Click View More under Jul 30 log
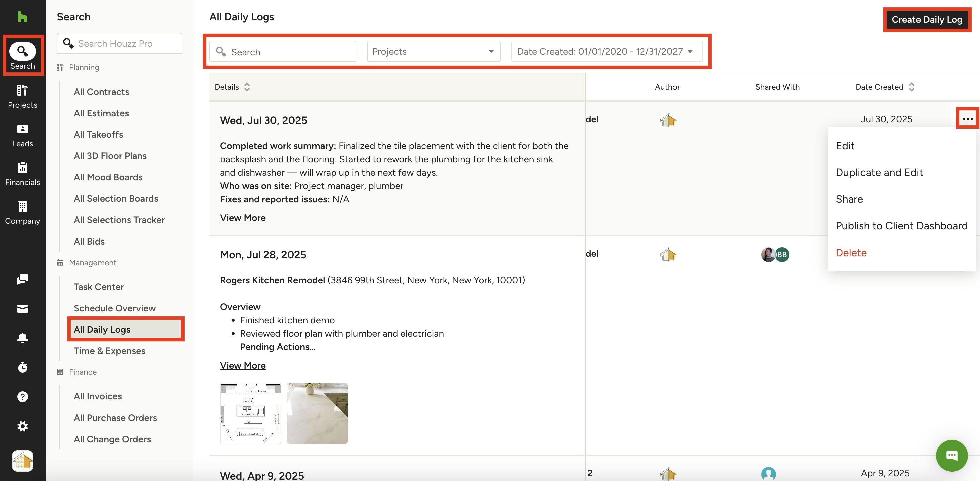This screenshot has width=980, height=481. click(x=242, y=218)
